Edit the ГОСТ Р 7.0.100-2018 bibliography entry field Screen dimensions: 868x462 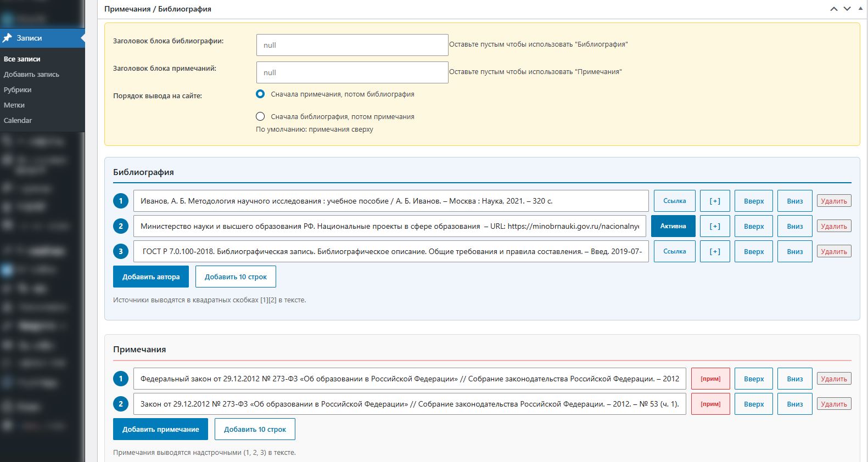click(391, 251)
